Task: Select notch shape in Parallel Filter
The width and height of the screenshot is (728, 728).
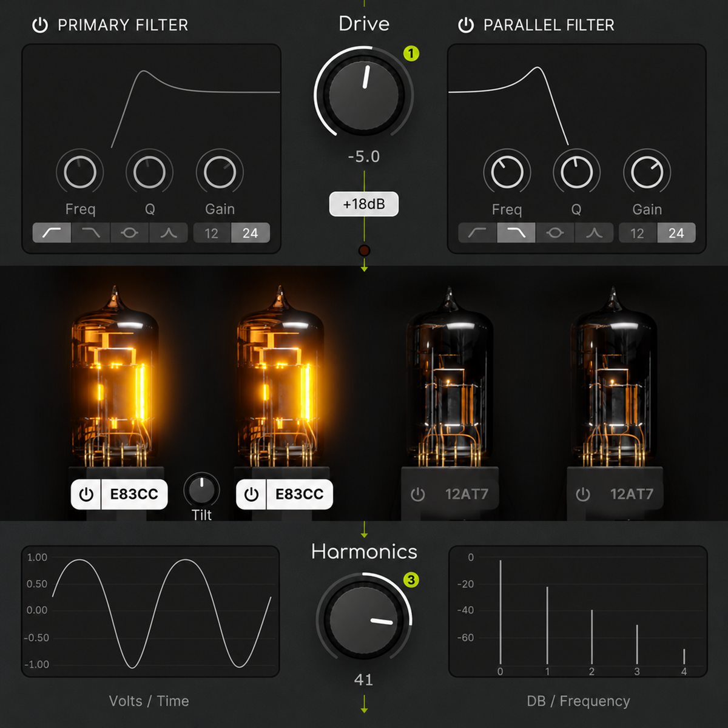Action: click(x=555, y=233)
